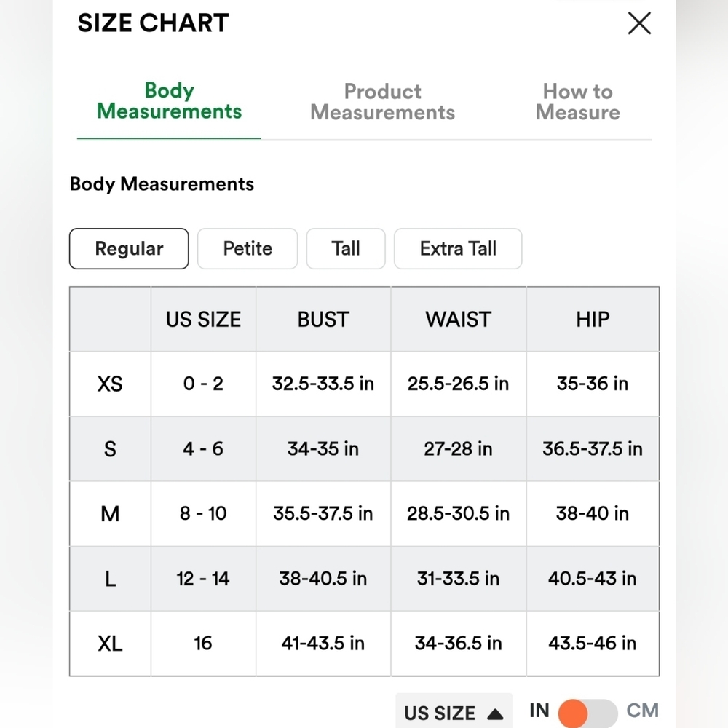Click the US SIZE dropdown arrow icon
The height and width of the screenshot is (728, 728).
(495, 713)
